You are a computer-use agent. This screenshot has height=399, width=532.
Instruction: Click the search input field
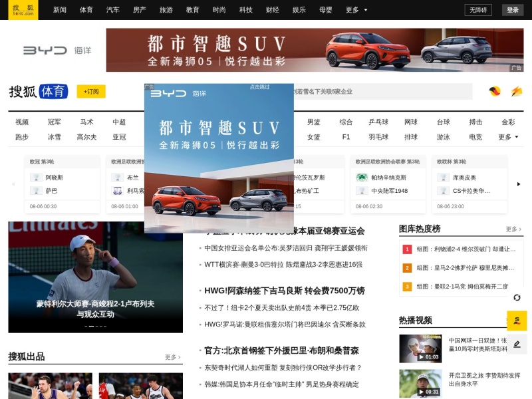(383, 92)
